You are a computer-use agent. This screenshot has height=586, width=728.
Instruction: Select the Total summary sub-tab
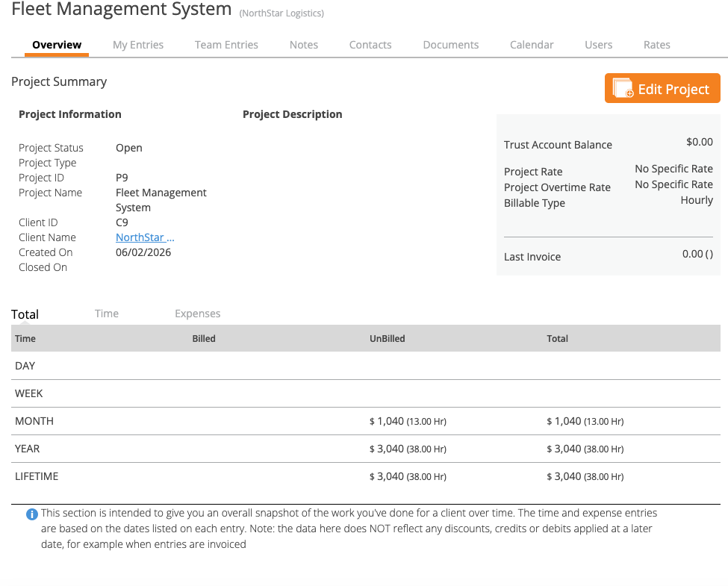click(x=25, y=314)
